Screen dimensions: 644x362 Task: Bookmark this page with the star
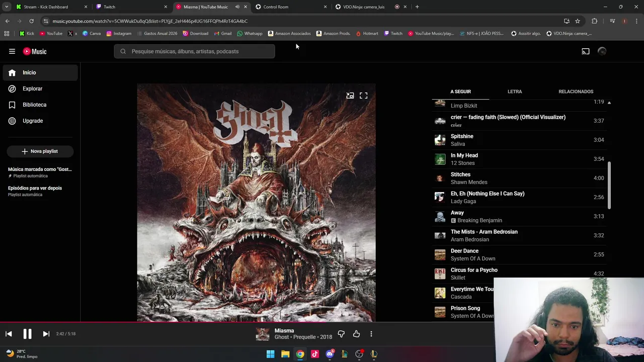pyautogui.click(x=578, y=21)
